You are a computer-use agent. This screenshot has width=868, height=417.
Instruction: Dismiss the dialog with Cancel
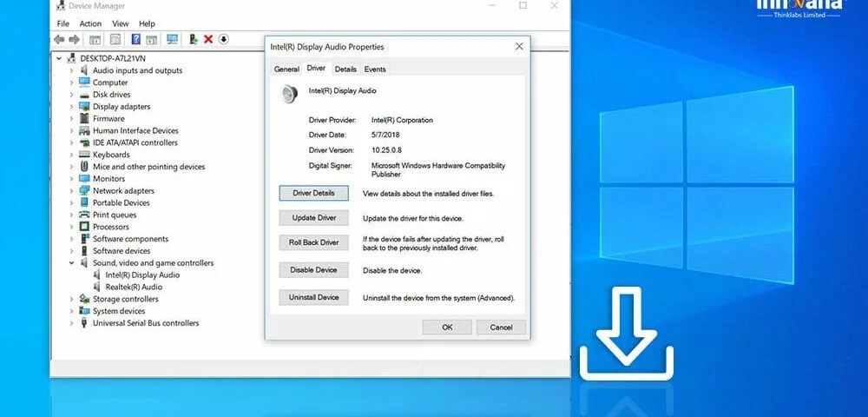501,328
